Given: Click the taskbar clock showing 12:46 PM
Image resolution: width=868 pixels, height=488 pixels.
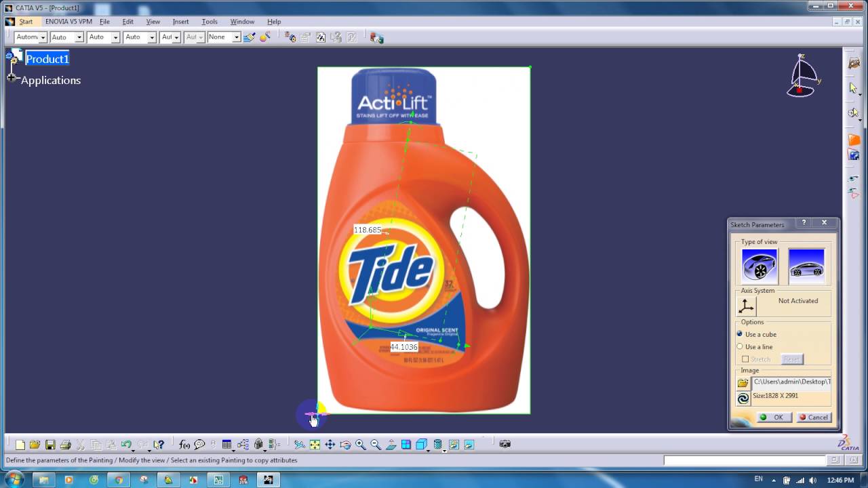Looking at the screenshot, I should click(840, 480).
